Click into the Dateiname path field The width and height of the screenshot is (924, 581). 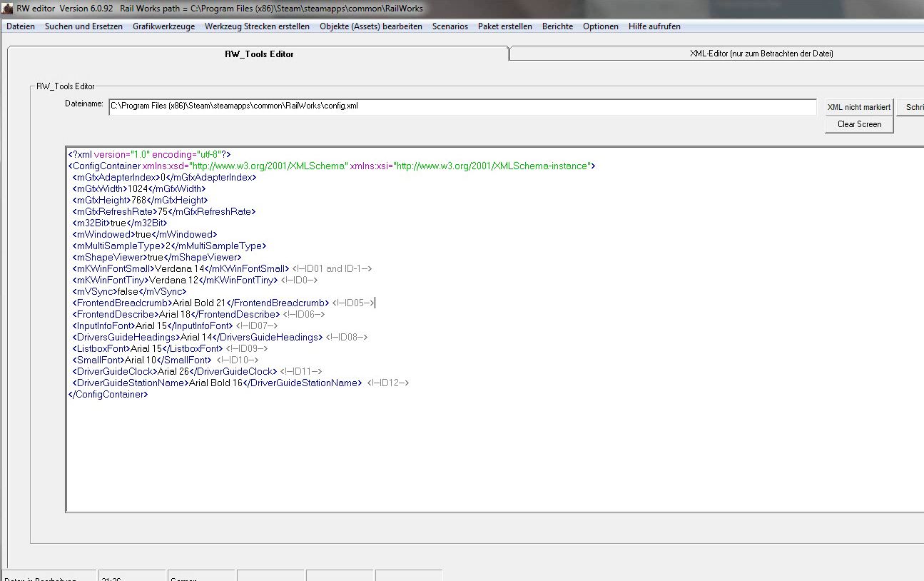point(462,106)
